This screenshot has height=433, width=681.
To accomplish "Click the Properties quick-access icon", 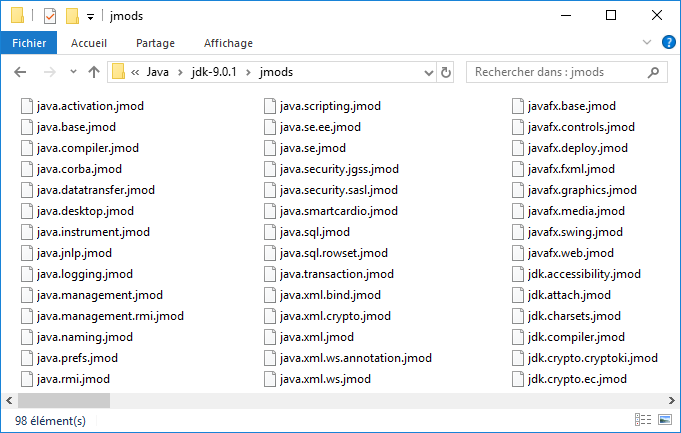I will pos(50,16).
